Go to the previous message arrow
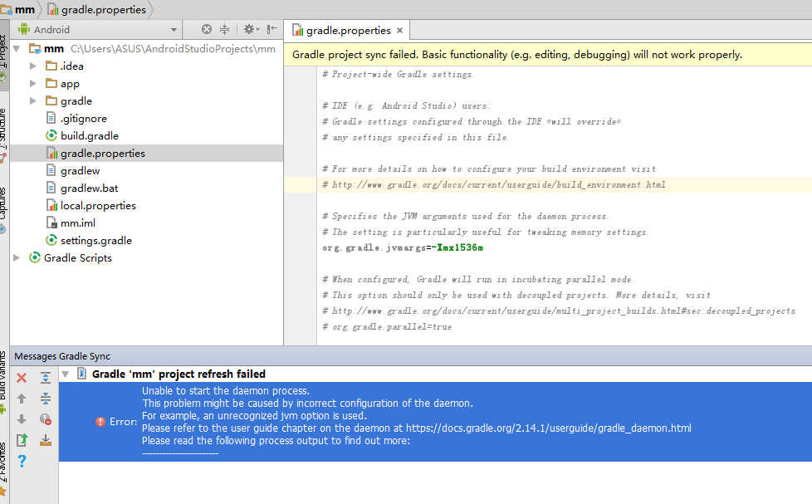The image size is (812, 504). 22,399
